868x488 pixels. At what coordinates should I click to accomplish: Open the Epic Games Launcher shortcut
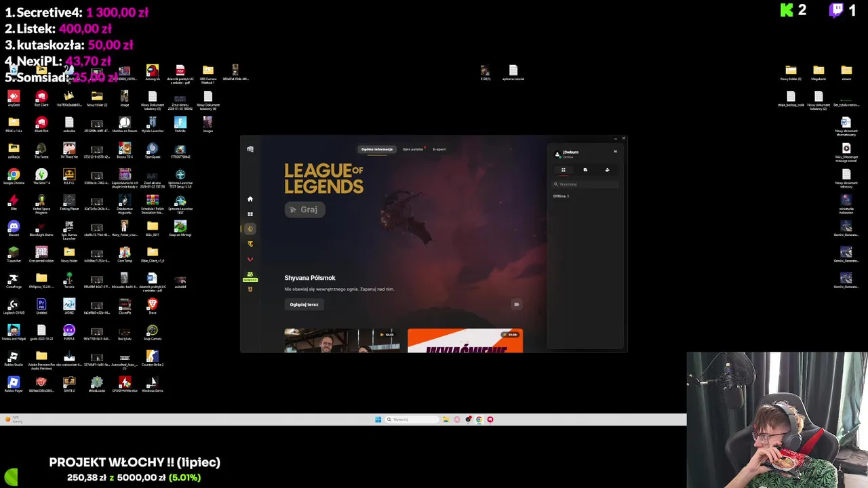[69, 230]
